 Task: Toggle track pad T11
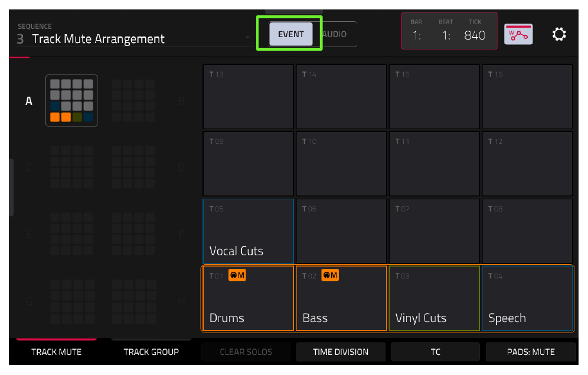coord(435,164)
